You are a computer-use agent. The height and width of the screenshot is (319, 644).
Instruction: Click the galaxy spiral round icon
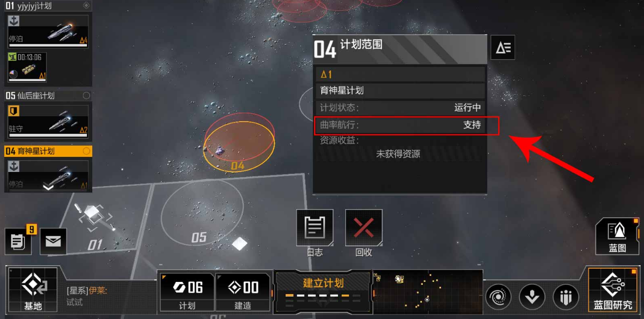(498, 297)
